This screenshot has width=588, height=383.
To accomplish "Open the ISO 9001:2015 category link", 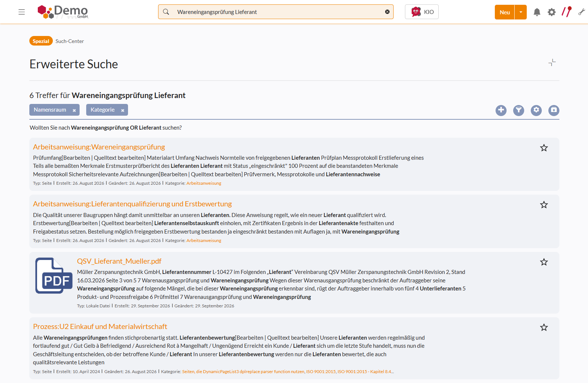I will [x=321, y=372].
